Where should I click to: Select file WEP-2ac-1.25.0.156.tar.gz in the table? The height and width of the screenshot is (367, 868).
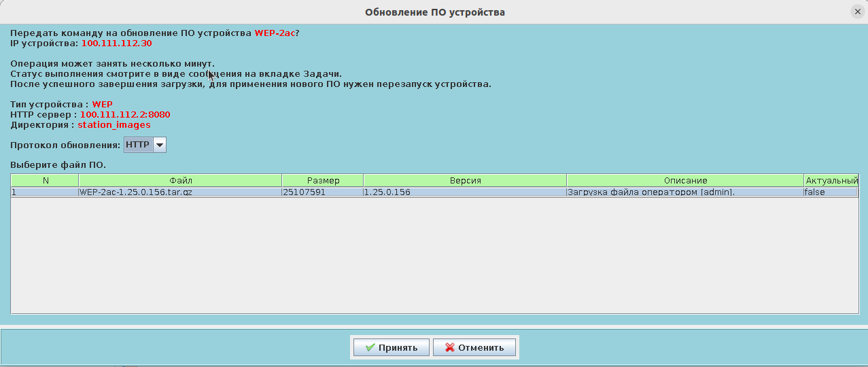pos(180,192)
